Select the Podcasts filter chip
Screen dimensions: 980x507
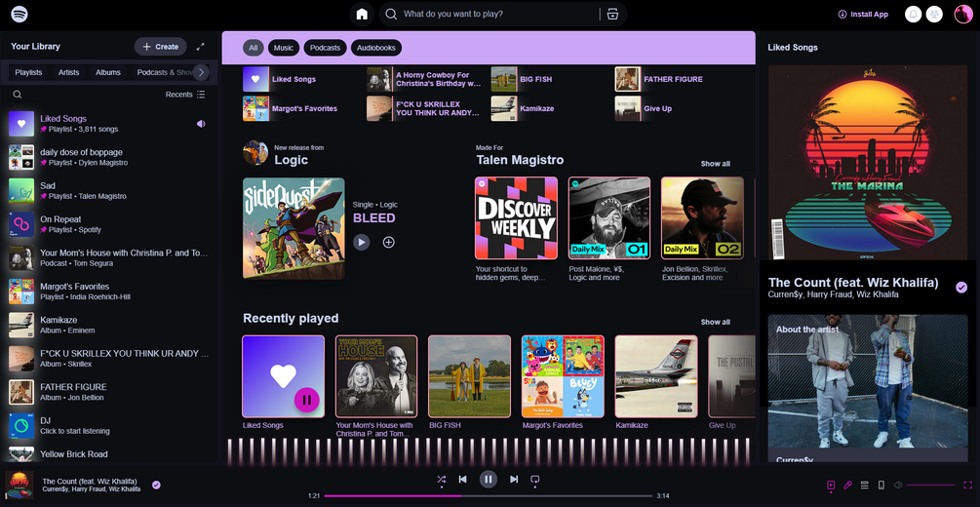click(x=325, y=48)
